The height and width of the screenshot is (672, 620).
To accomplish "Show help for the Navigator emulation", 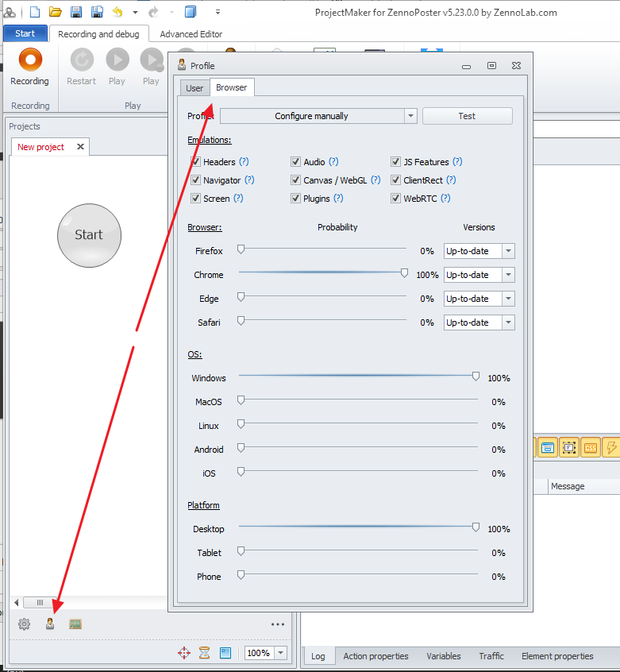I will tap(249, 180).
